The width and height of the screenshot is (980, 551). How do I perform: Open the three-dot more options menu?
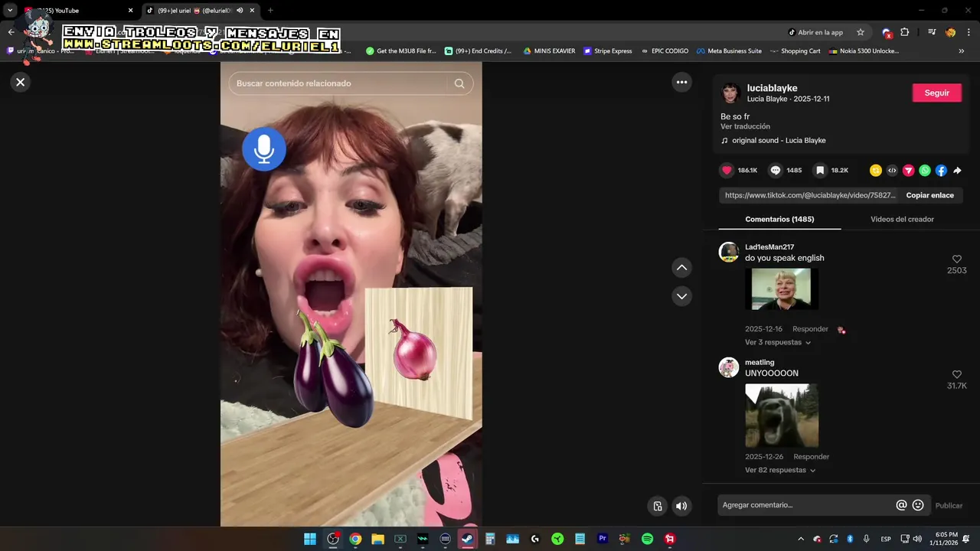[x=681, y=82]
